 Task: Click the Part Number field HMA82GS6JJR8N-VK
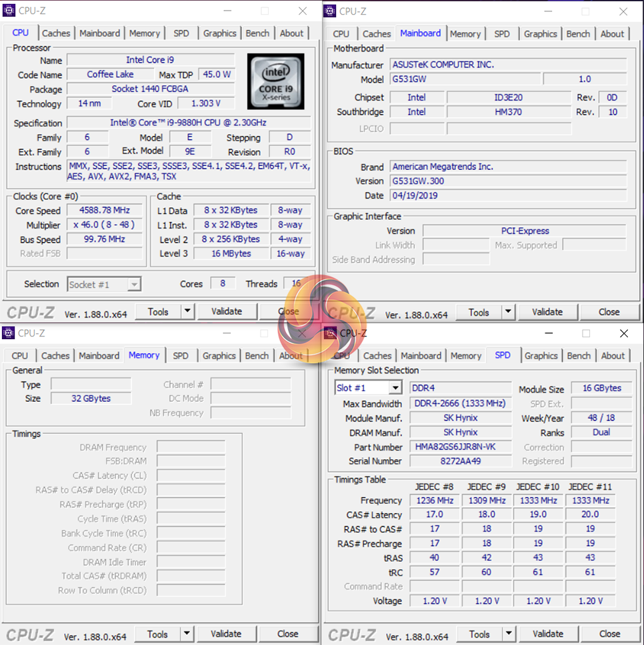pyautogui.click(x=461, y=446)
